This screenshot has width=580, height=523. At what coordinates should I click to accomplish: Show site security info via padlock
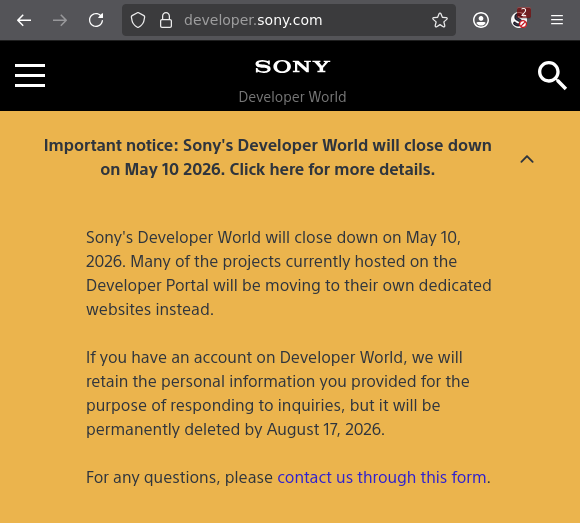[x=166, y=20]
